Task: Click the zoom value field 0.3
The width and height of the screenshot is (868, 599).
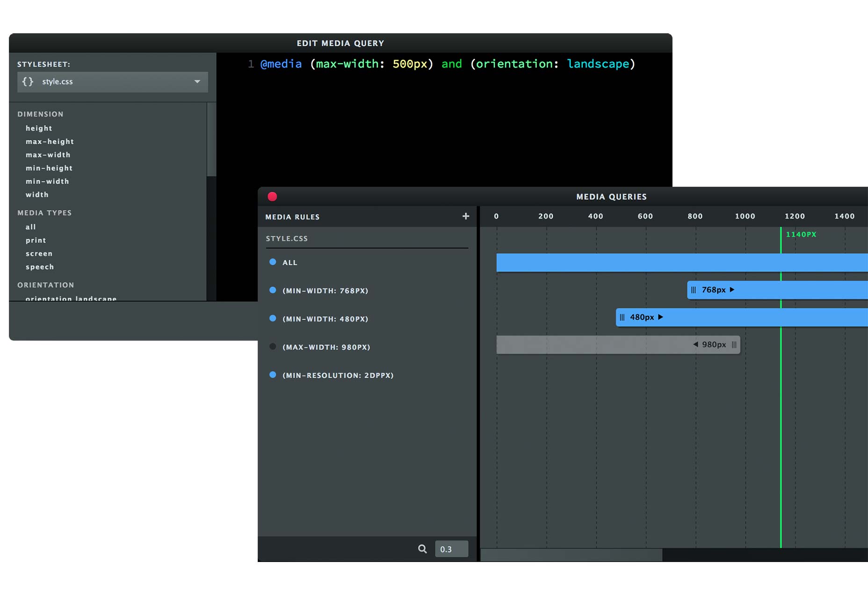Action: (451, 549)
